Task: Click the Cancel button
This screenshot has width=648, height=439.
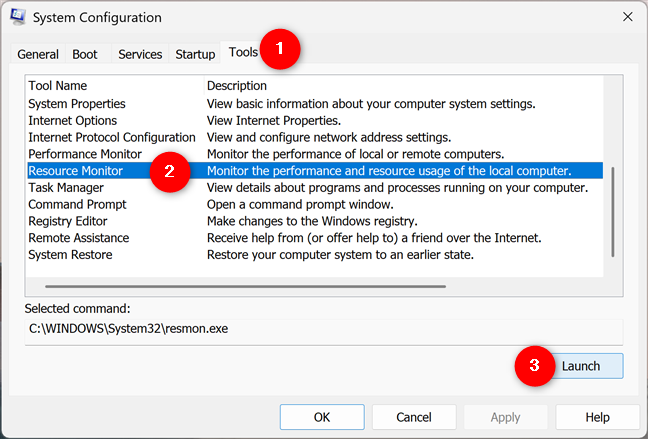Action: 414,417
